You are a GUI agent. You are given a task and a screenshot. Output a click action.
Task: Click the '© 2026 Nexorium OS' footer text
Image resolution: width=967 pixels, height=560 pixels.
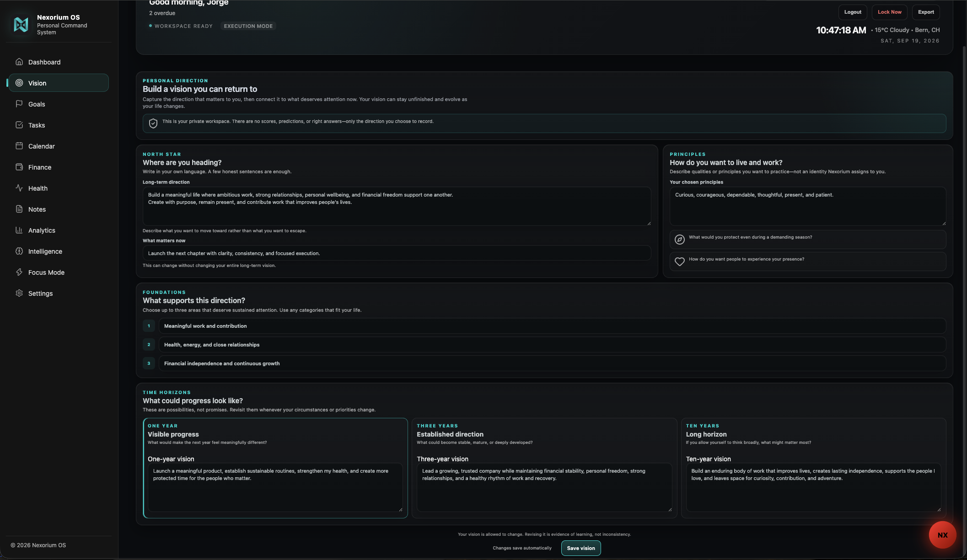38,545
